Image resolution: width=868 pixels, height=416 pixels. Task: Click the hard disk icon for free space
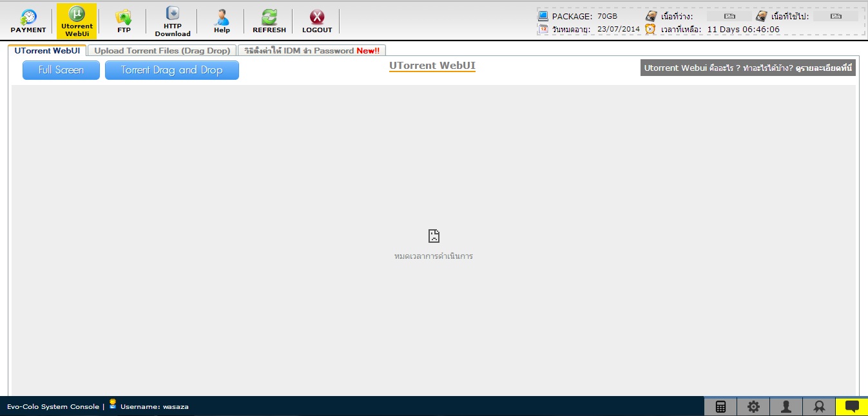coord(651,16)
